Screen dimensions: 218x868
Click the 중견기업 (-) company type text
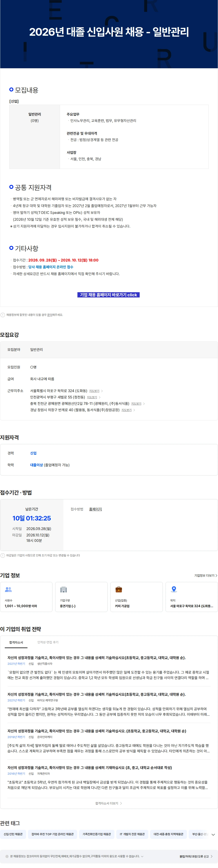coord(68,606)
